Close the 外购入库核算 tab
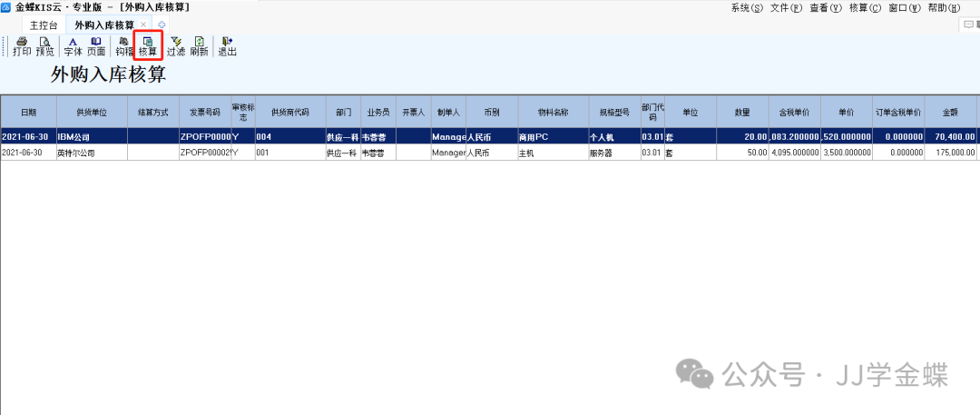The image size is (980, 415). tap(143, 25)
